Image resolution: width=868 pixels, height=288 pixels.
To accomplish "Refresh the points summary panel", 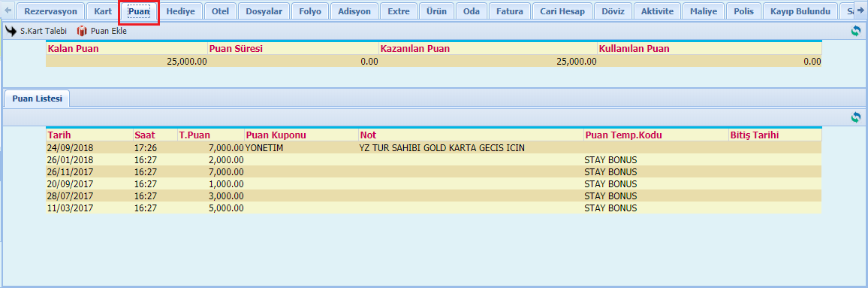I will pos(856,32).
